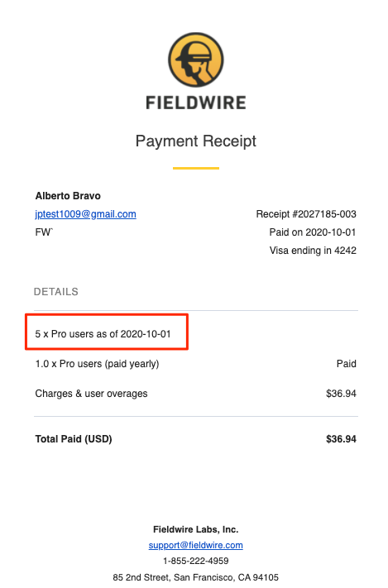Open the jptest1009@gmail.com email link
Viewport: 388px width, 588px height.
(85, 214)
